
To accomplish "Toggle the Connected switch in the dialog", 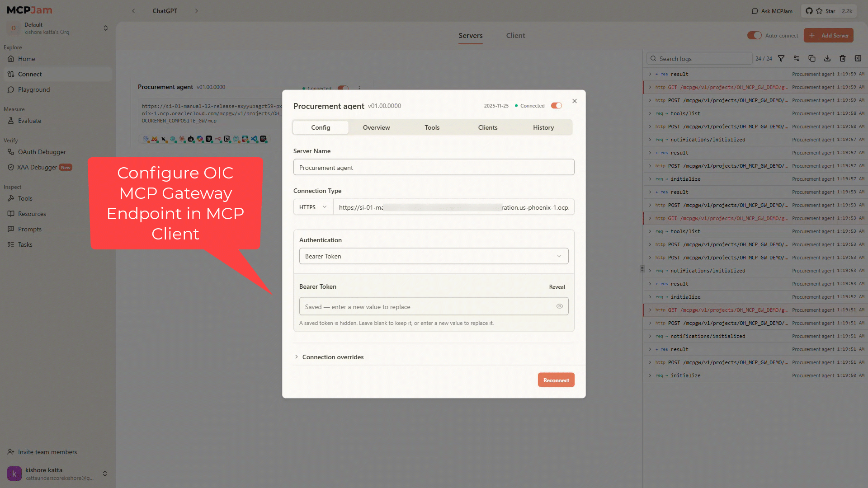I will click(557, 106).
